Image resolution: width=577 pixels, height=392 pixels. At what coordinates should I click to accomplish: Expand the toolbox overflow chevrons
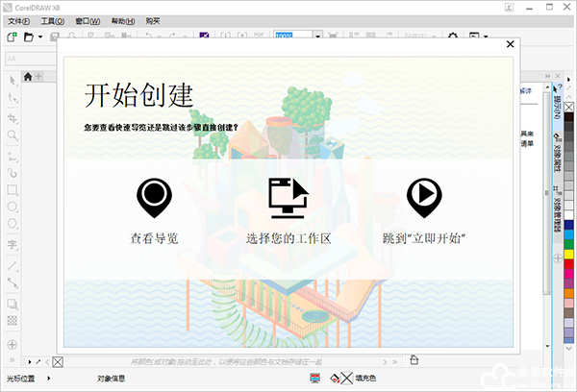pyautogui.click(x=12, y=360)
